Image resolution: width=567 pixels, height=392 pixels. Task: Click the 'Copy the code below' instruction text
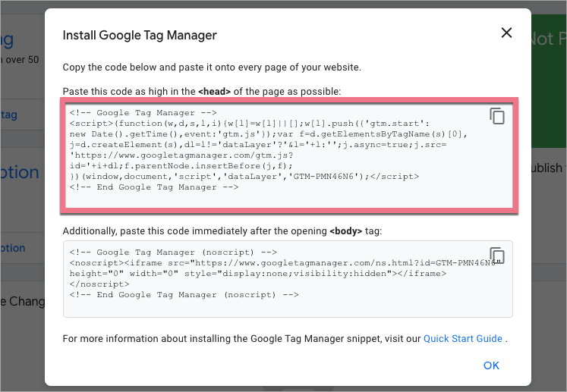pos(212,67)
